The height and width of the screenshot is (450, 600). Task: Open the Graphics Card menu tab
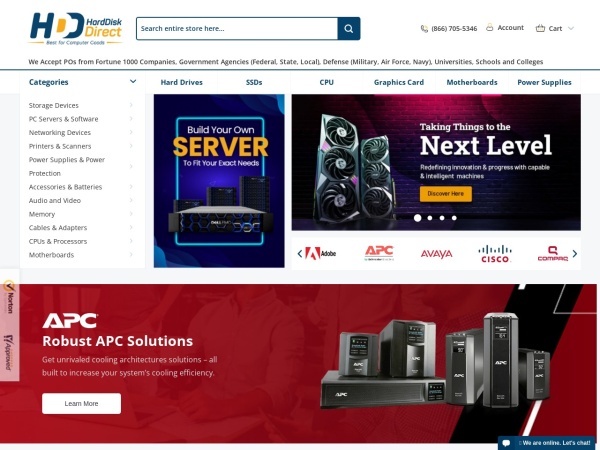pyautogui.click(x=399, y=82)
